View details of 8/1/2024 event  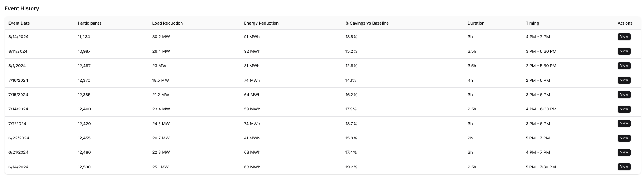point(624,66)
